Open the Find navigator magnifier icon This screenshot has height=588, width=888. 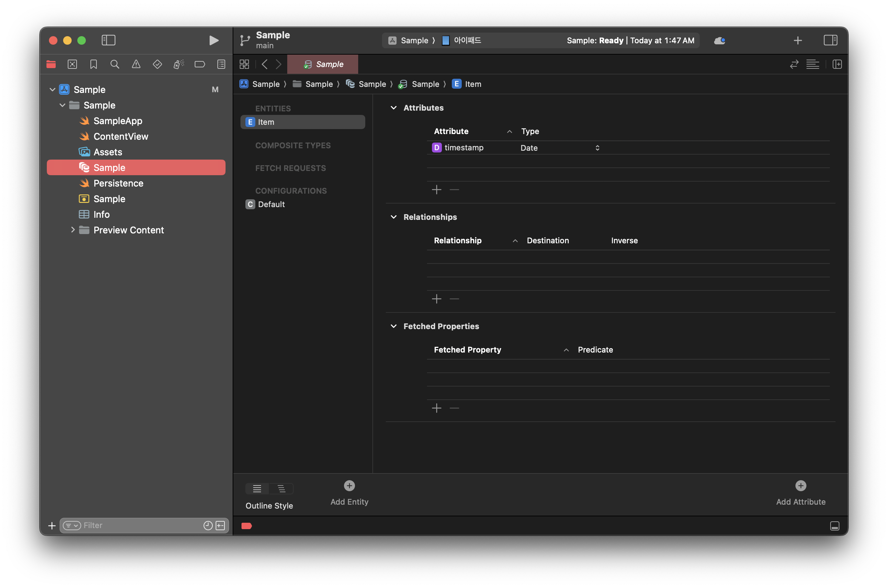(x=115, y=64)
